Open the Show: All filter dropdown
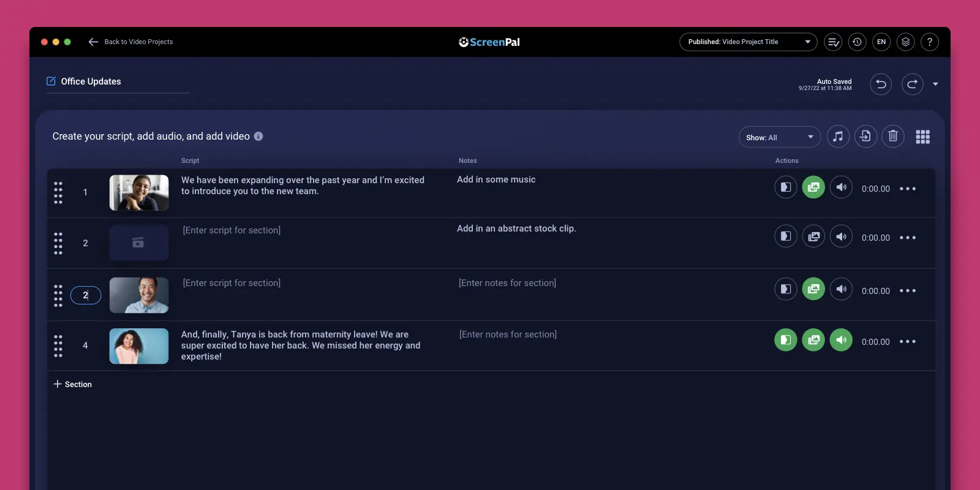This screenshot has width=980, height=490. pos(779,137)
